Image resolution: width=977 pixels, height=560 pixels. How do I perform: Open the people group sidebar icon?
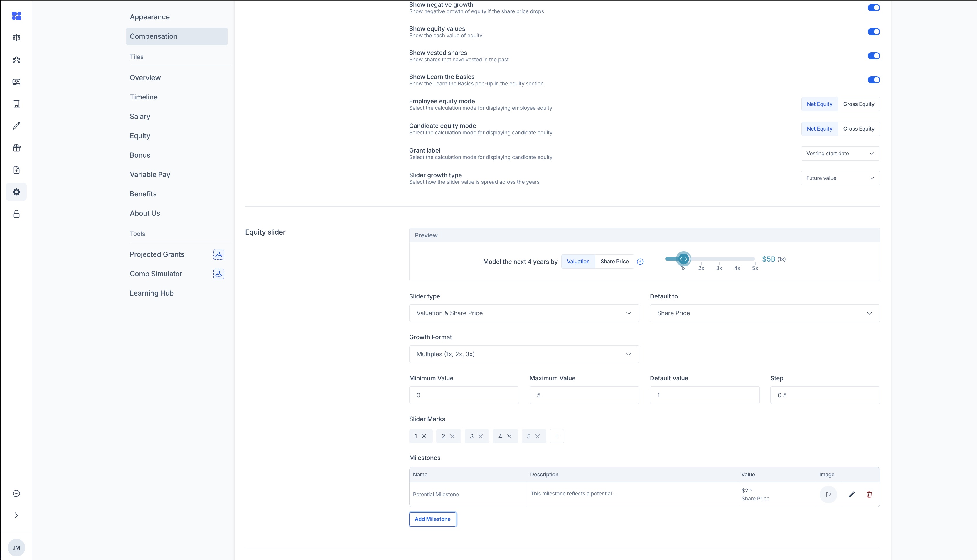pos(16,60)
